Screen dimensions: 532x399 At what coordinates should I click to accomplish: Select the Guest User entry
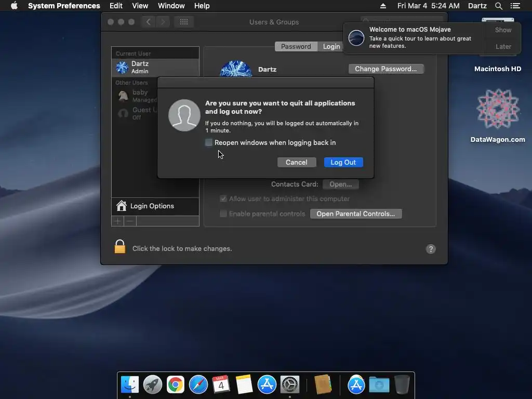(136, 113)
